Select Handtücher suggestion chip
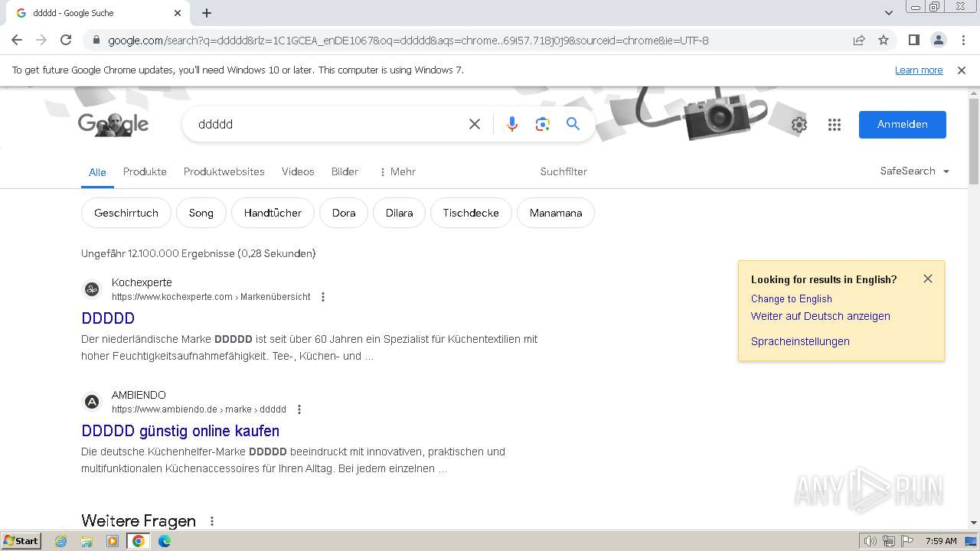Viewport: 980px width, 551px height. tap(273, 213)
